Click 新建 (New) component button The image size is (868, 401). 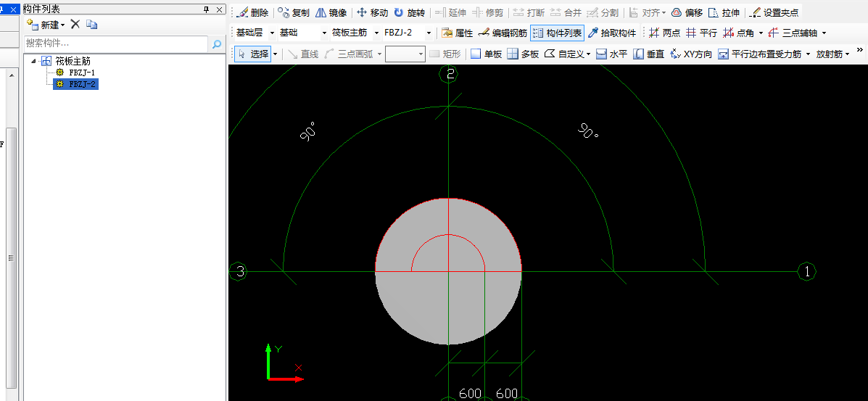pos(46,25)
